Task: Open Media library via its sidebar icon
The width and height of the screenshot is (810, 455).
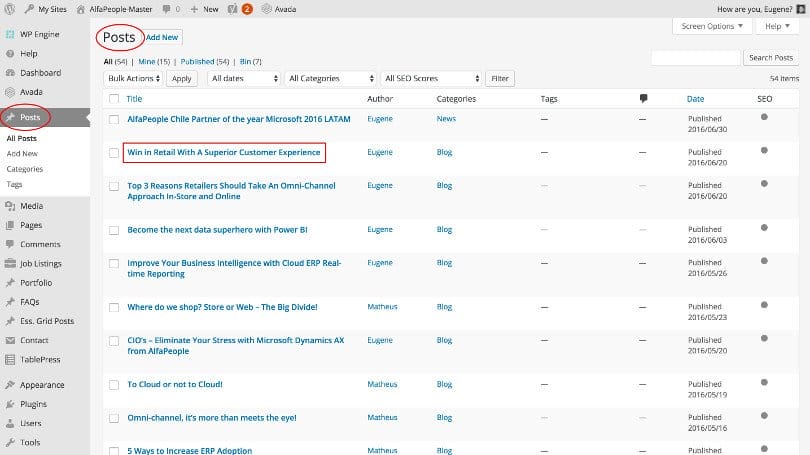Action: (x=10, y=206)
